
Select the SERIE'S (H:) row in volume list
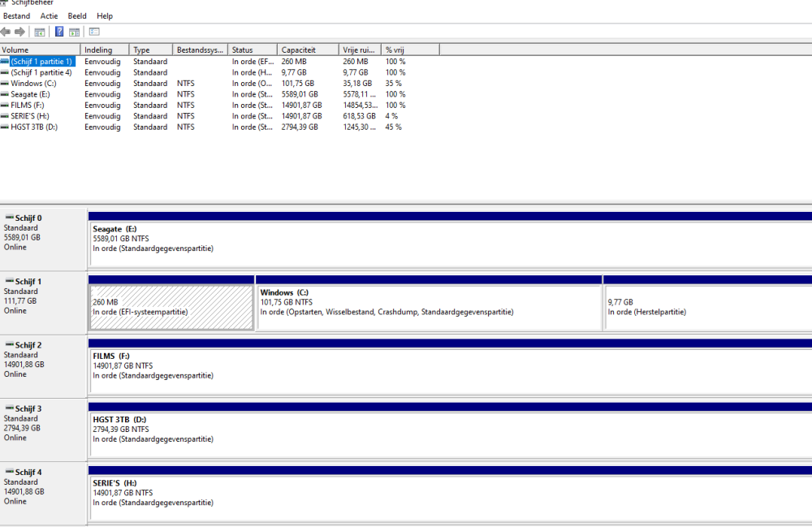(29, 116)
